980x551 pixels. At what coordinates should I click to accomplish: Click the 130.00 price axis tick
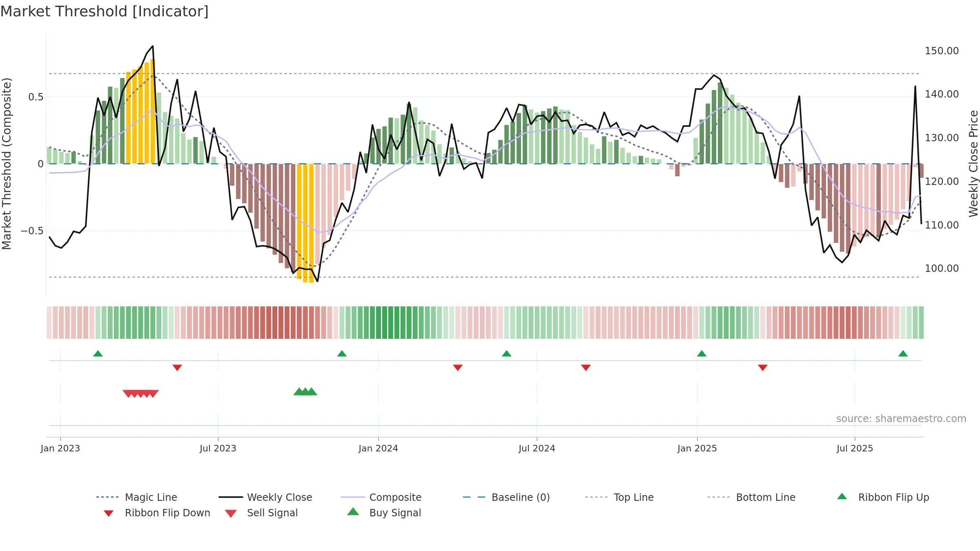pos(942,138)
